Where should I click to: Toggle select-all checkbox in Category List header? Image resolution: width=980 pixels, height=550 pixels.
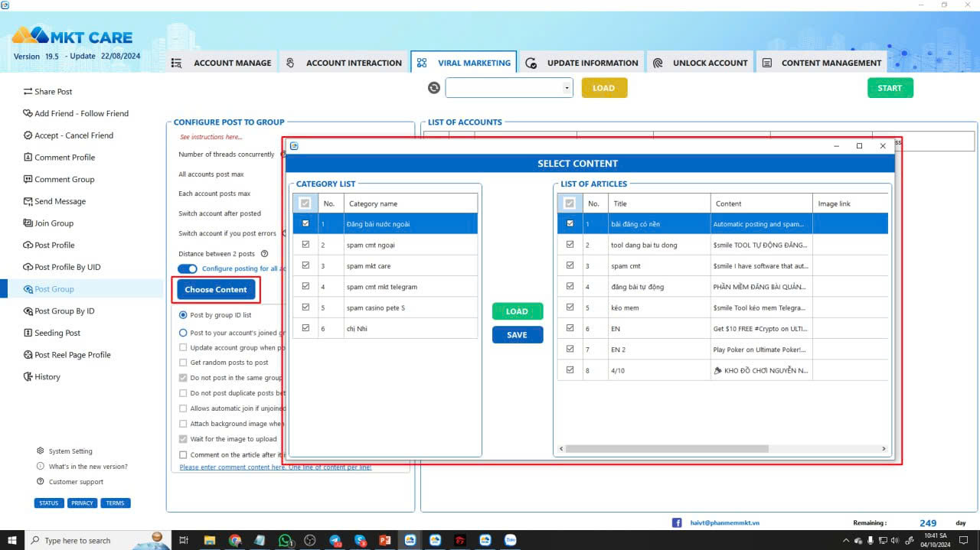306,203
